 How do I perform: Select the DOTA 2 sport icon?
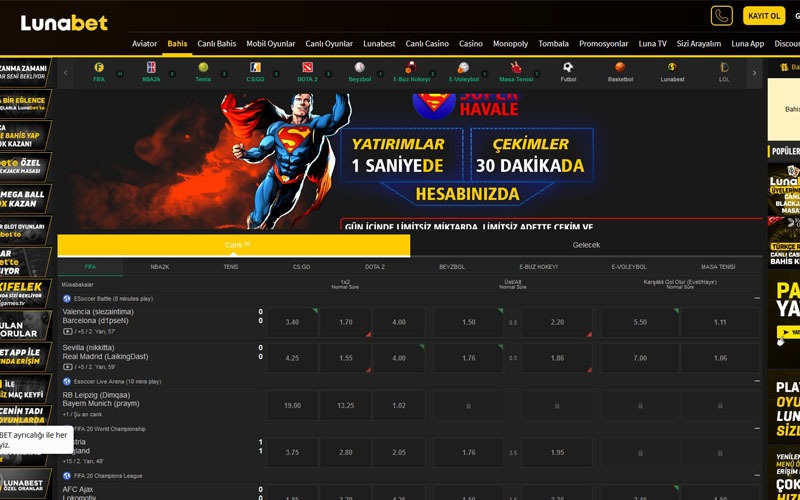point(307,67)
